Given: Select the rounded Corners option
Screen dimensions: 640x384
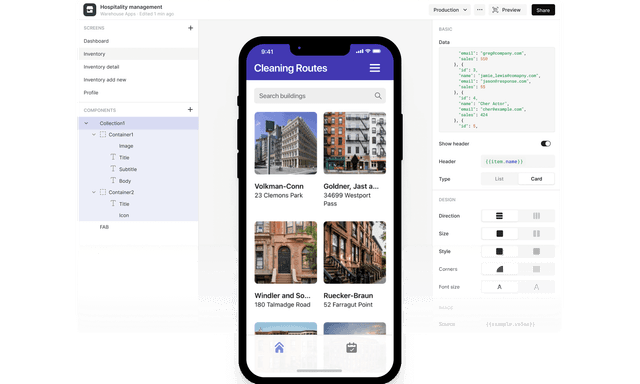Looking at the screenshot, I should [x=499, y=269].
